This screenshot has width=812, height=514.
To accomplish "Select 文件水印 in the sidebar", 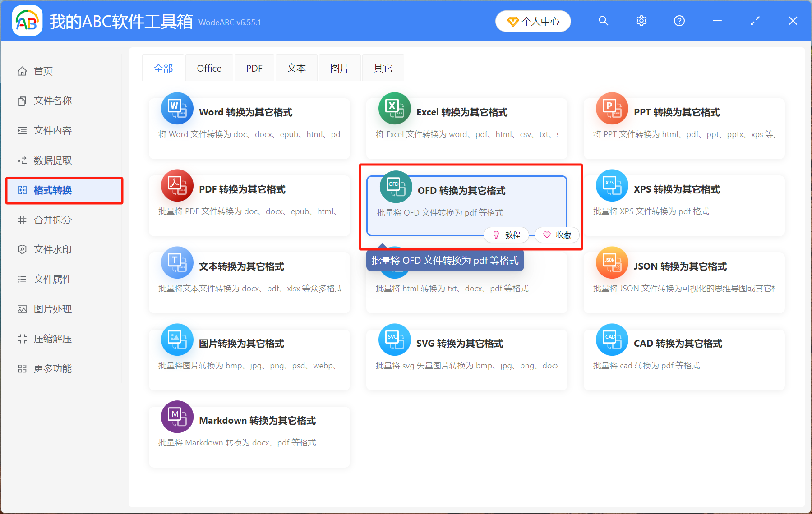I will click(x=52, y=249).
